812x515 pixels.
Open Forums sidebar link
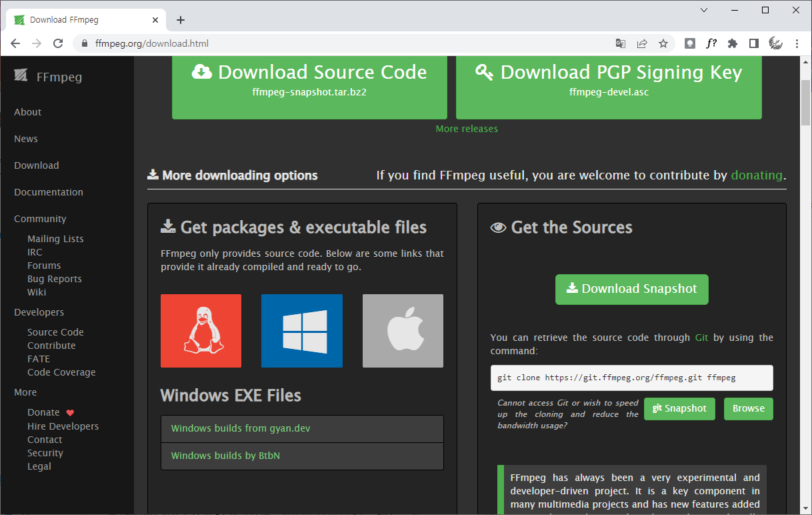pos(44,266)
